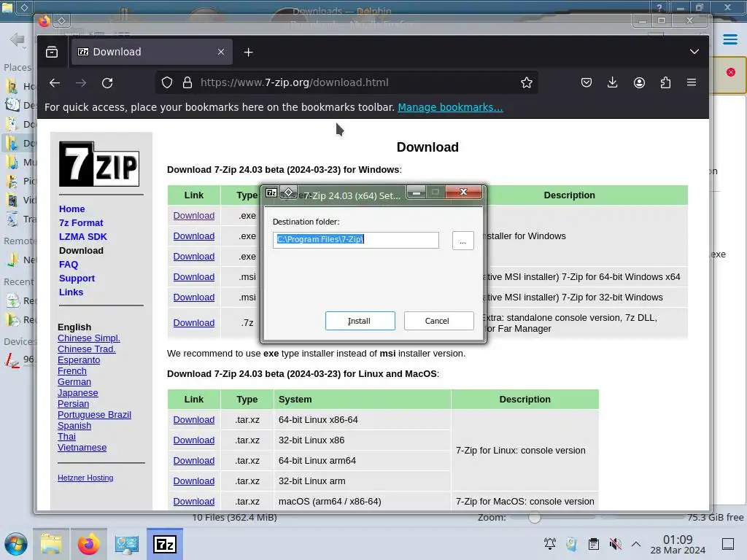The height and width of the screenshot is (560, 747).
Task: Download the macOS tar.xz package
Action: pyautogui.click(x=194, y=502)
